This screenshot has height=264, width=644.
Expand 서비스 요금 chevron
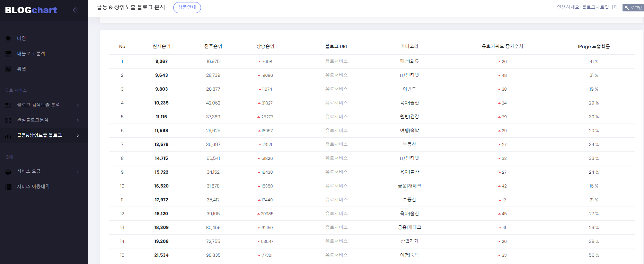(78, 172)
